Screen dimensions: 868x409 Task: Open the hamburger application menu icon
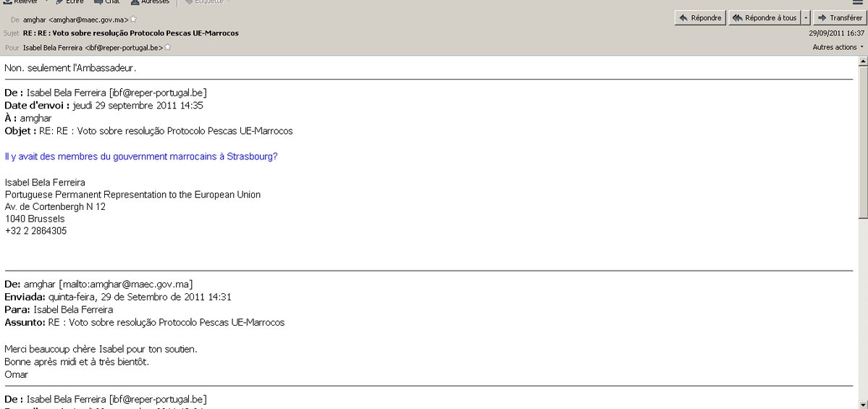pos(859,2)
